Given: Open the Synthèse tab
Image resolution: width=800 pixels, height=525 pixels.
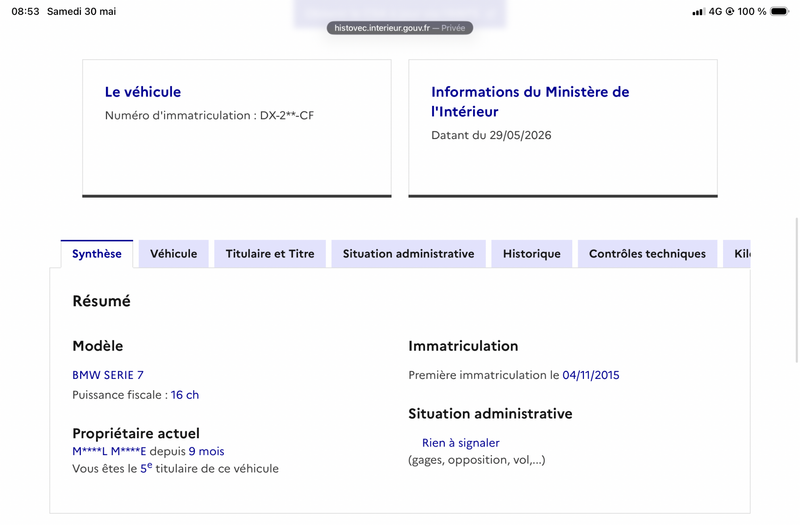Looking at the screenshot, I should click(96, 254).
